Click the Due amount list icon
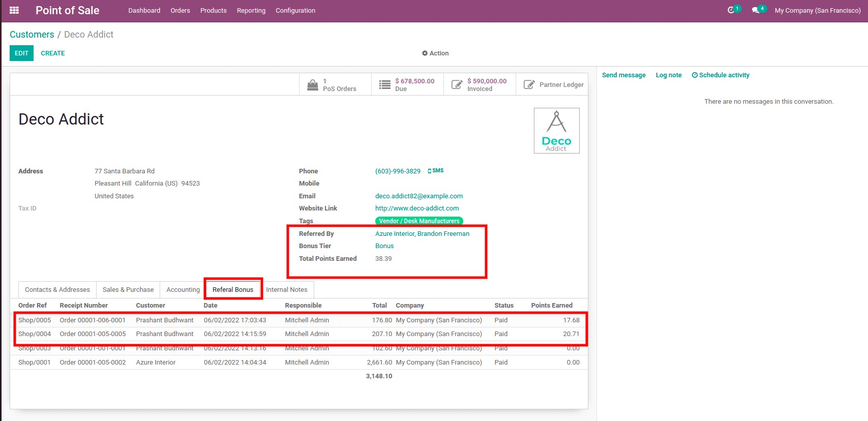 coord(385,85)
